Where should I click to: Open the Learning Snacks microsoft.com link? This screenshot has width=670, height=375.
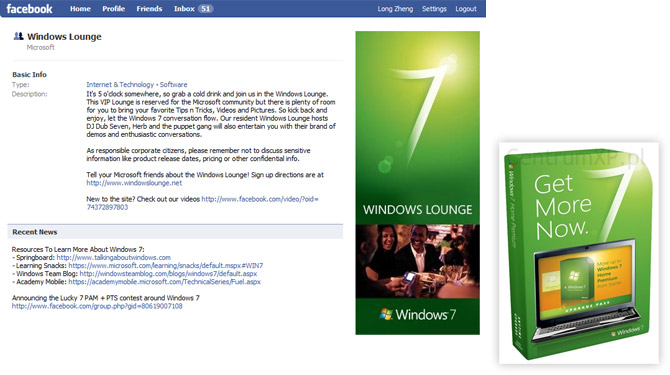tap(166, 266)
